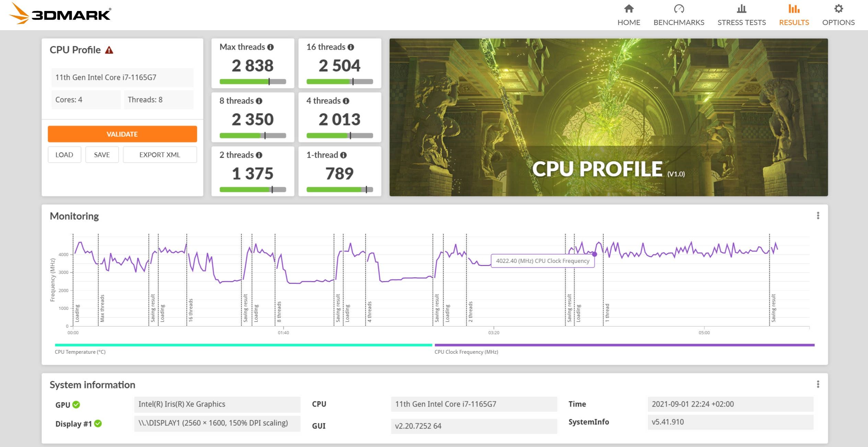Click the Max threads score 2 838
Image resolution: width=868 pixels, height=447 pixels.
253,65
